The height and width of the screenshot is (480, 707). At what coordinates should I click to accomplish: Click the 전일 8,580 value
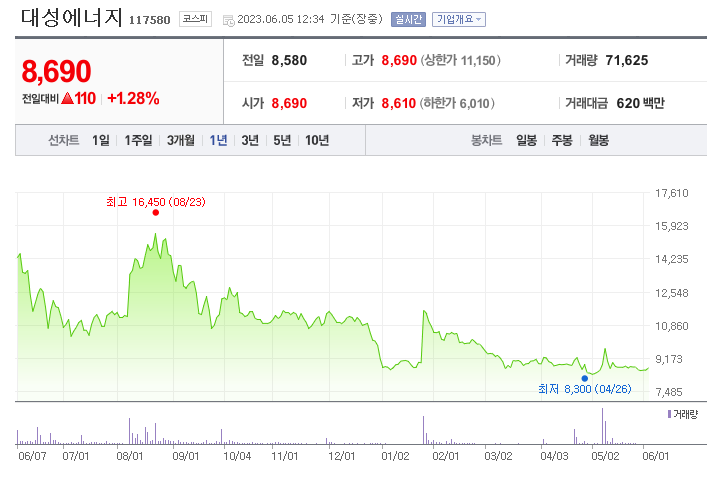(289, 60)
